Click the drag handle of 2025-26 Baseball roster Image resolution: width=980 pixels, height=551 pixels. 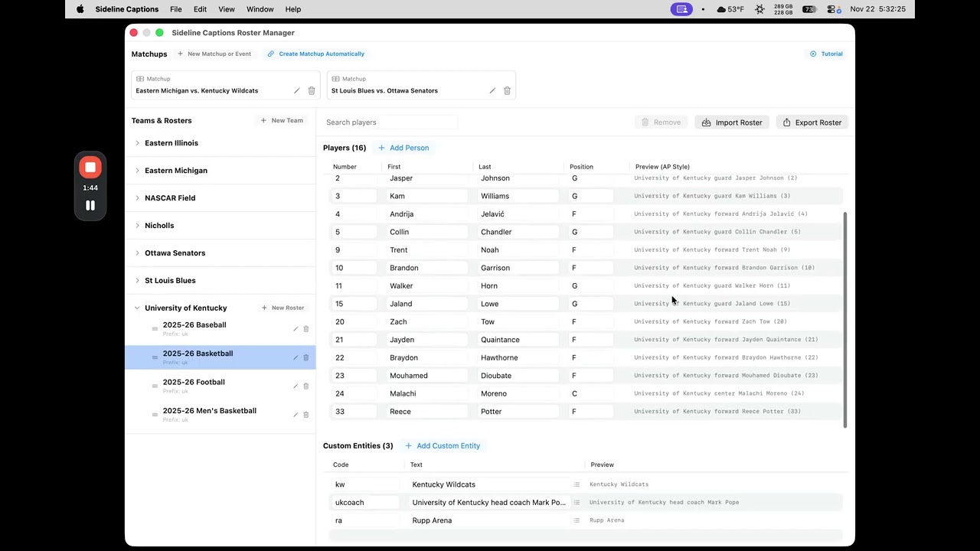click(155, 329)
